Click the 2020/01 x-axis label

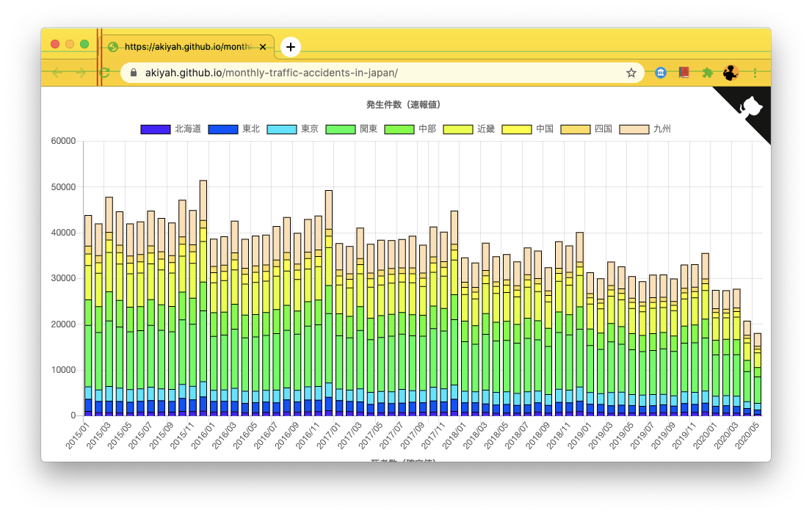coord(705,435)
